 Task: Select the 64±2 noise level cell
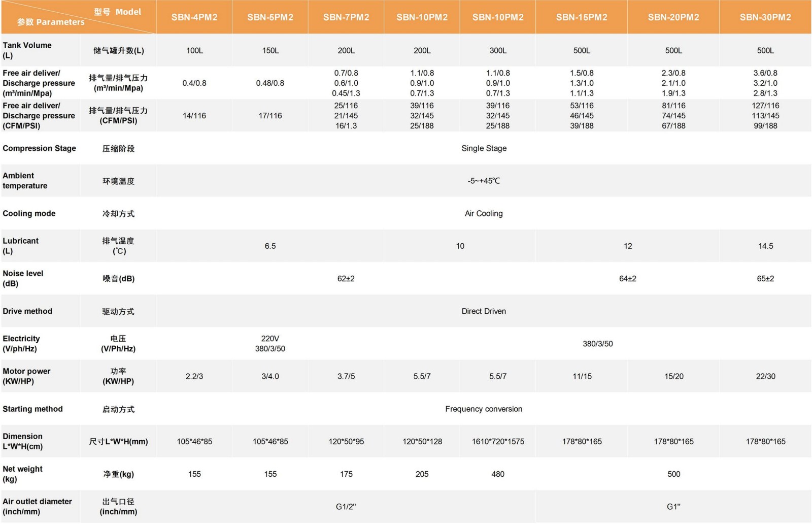pyautogui.click(x=628, y=278)
